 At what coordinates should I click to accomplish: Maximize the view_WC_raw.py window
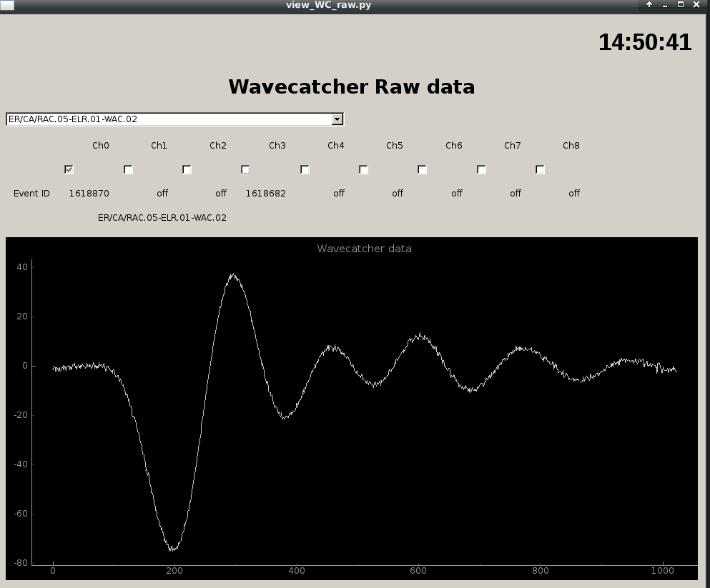click(681, 5)
